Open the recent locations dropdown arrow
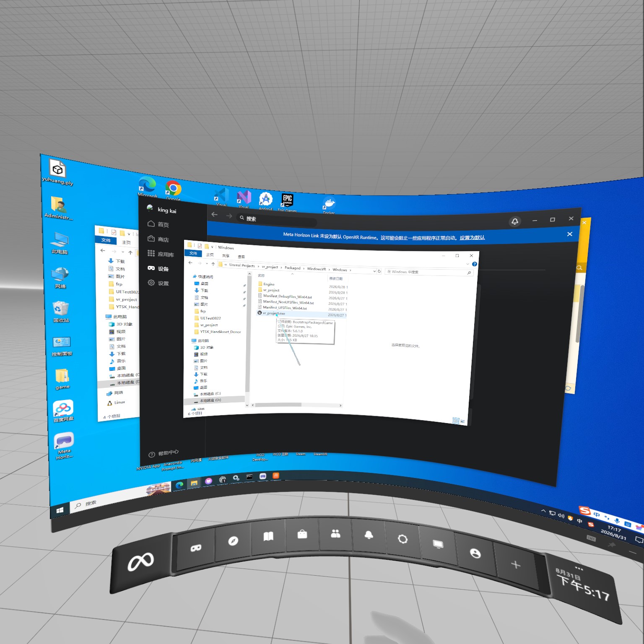This screenshot has width=644, height=644. point(207,264)
